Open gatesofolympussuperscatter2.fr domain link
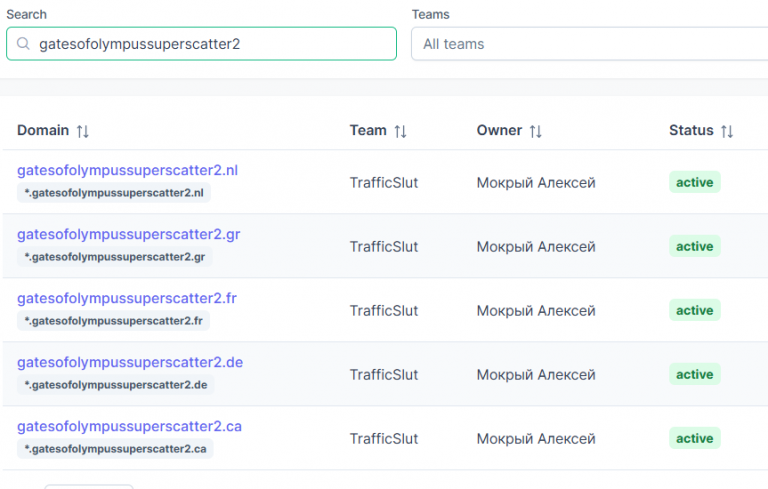768x489 pixels. click(x=127, y=298)
